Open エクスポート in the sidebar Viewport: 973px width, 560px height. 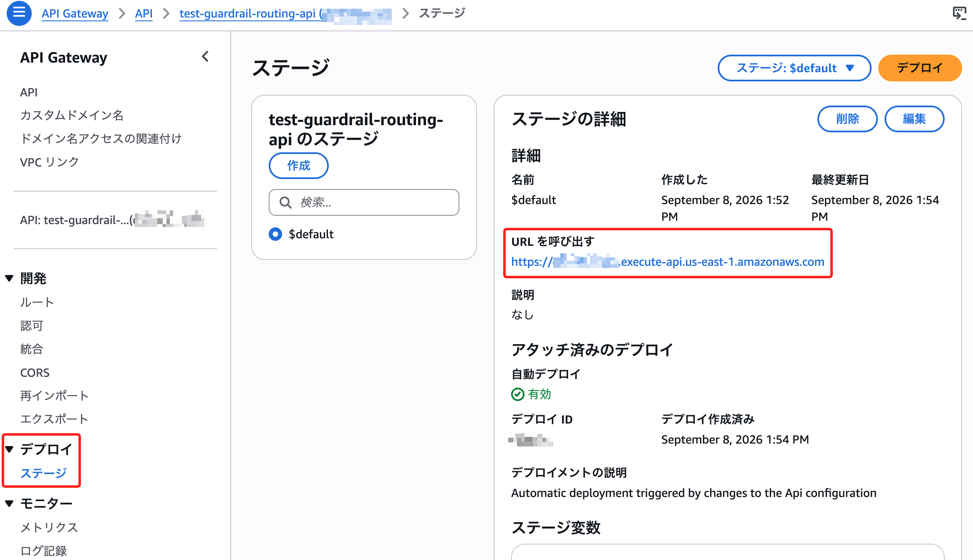(x=54, y=419)
